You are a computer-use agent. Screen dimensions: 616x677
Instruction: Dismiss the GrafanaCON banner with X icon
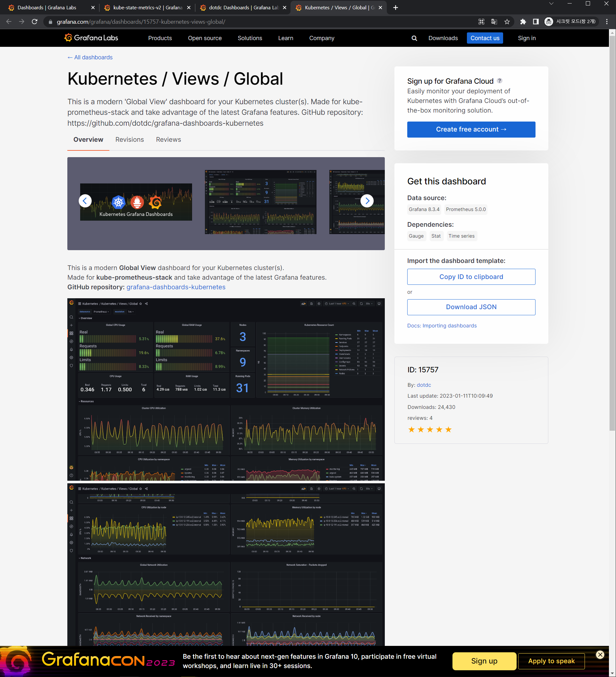point(600,655)
